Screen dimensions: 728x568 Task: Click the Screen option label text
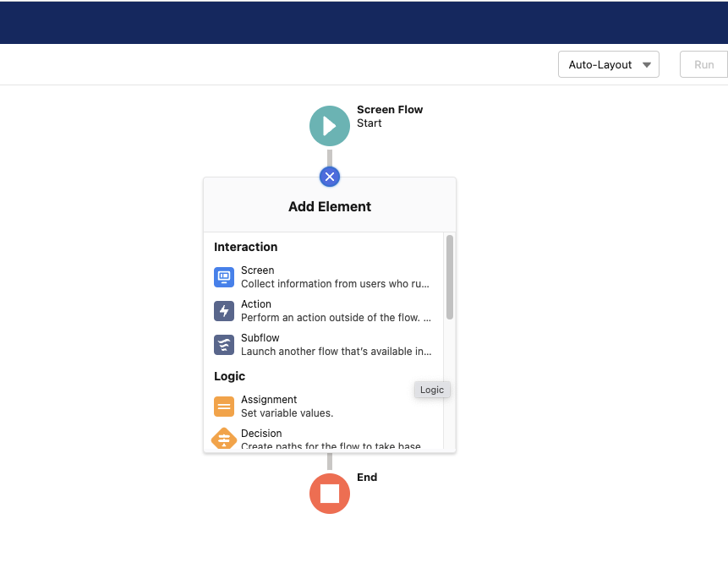point(257,270)
